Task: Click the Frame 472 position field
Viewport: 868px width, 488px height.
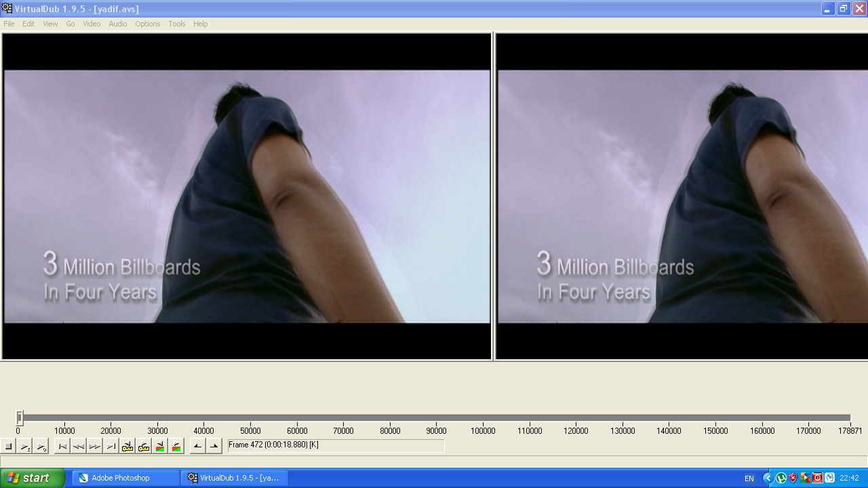Action: tap(336, 445)
